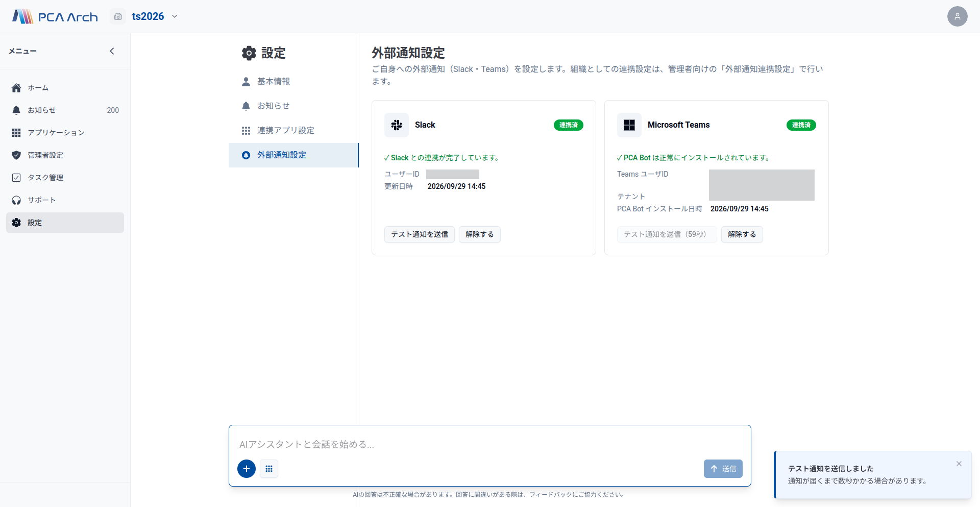Select 外部通知設定 settings tab

point(293,155)
